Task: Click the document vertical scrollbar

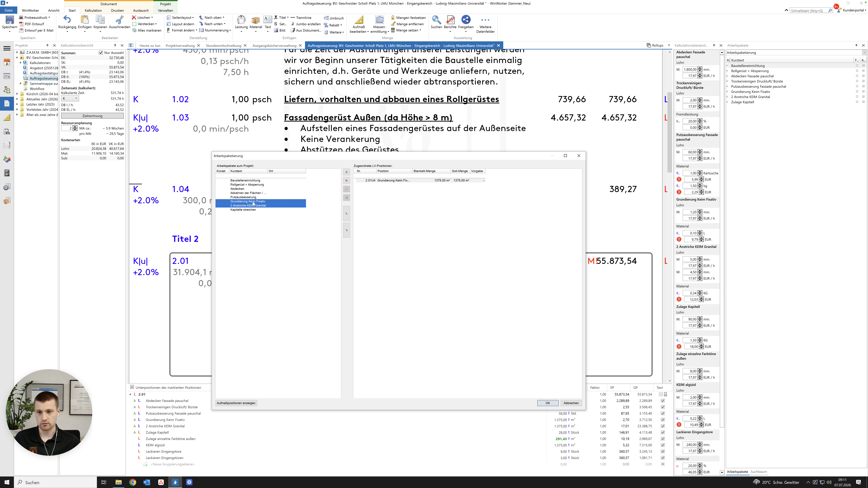Action: tap(669, 216)
